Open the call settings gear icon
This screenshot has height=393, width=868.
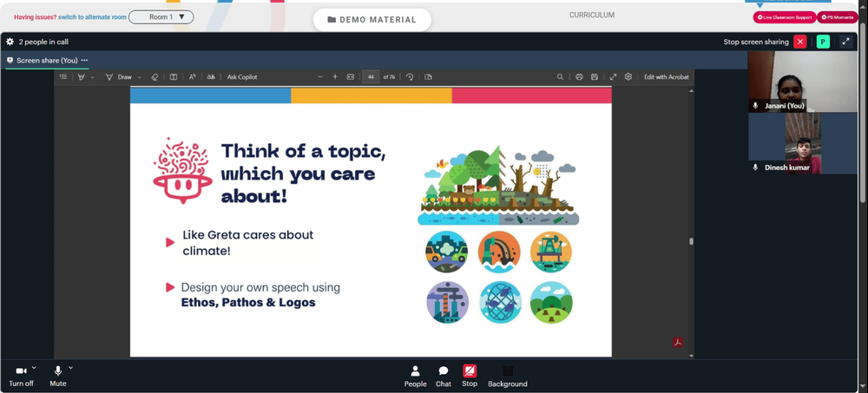[x=10, y=42]
